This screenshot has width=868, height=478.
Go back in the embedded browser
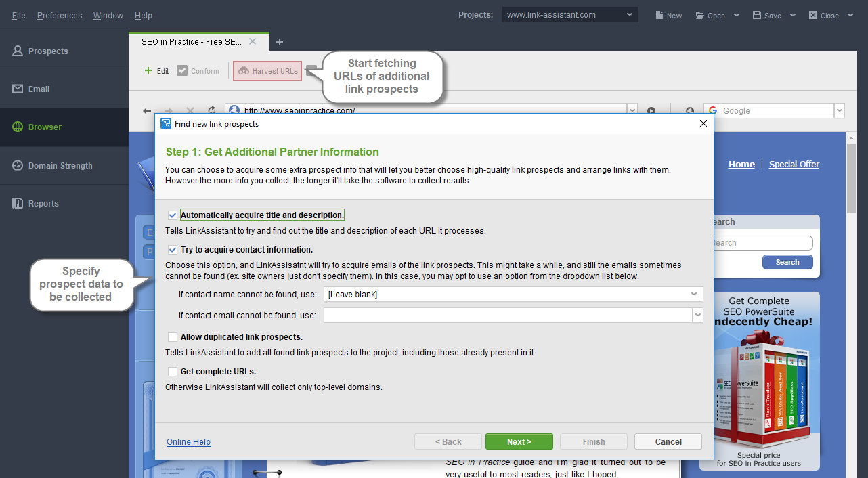(x=147, y=110)
